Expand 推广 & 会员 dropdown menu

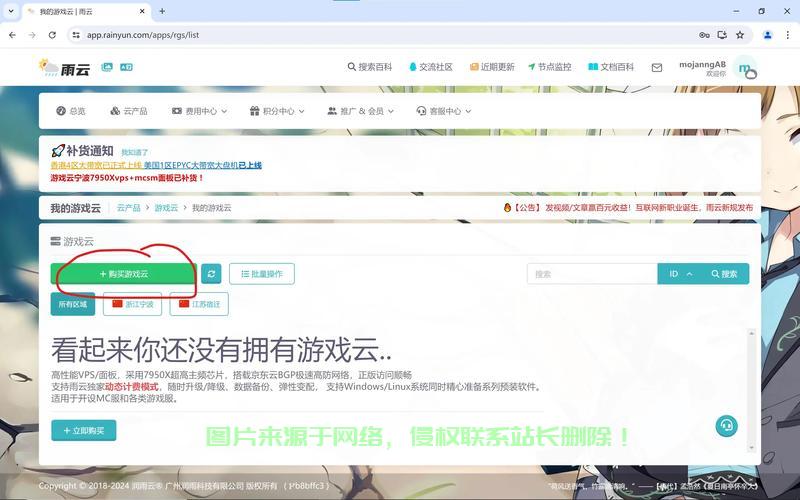click(x=360, y=111)
